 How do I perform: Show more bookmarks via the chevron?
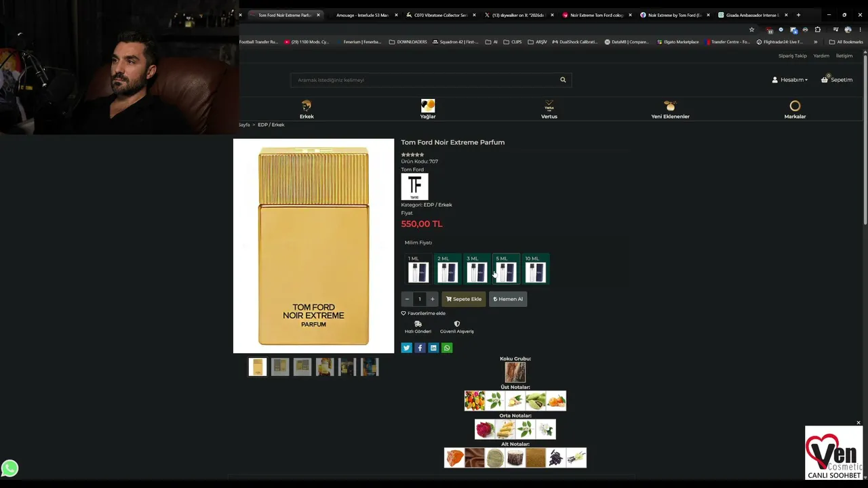816,42
